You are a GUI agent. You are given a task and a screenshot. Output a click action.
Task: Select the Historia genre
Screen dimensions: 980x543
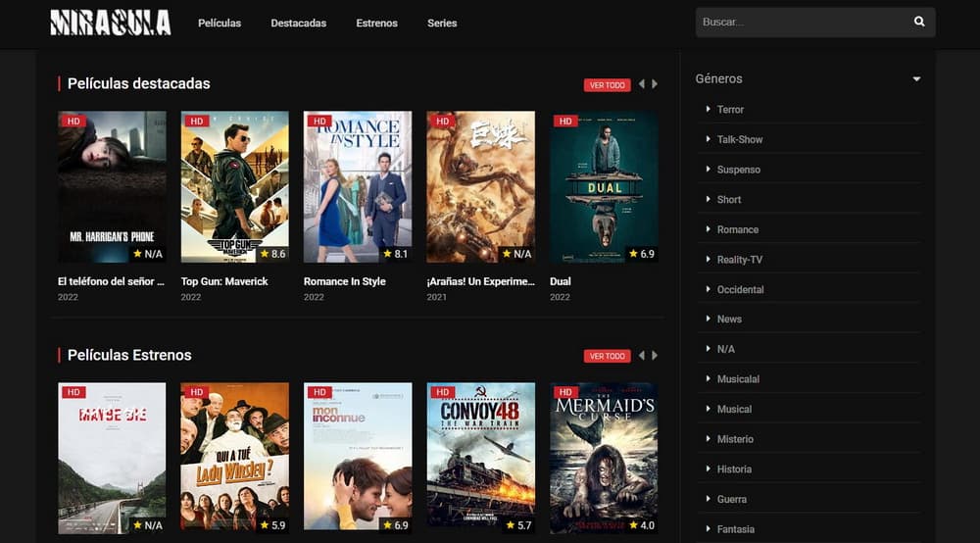pos(734,469)
